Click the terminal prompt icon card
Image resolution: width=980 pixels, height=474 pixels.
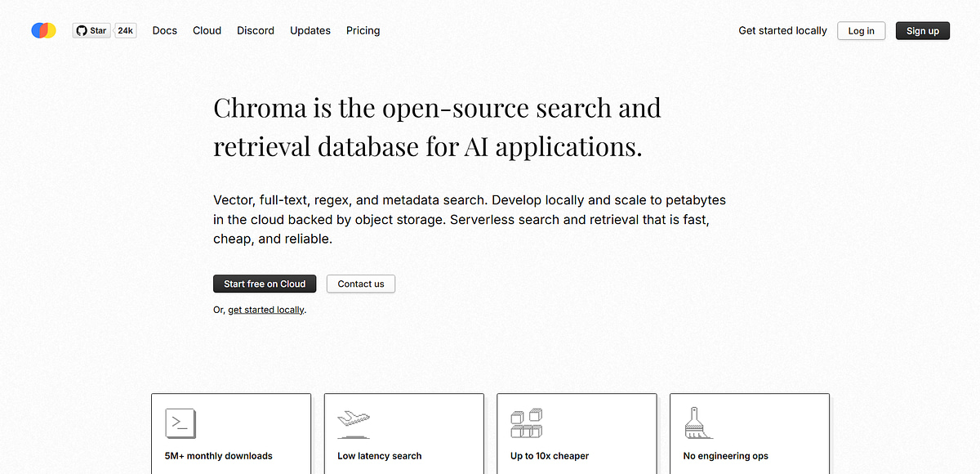tap(180, 423)
